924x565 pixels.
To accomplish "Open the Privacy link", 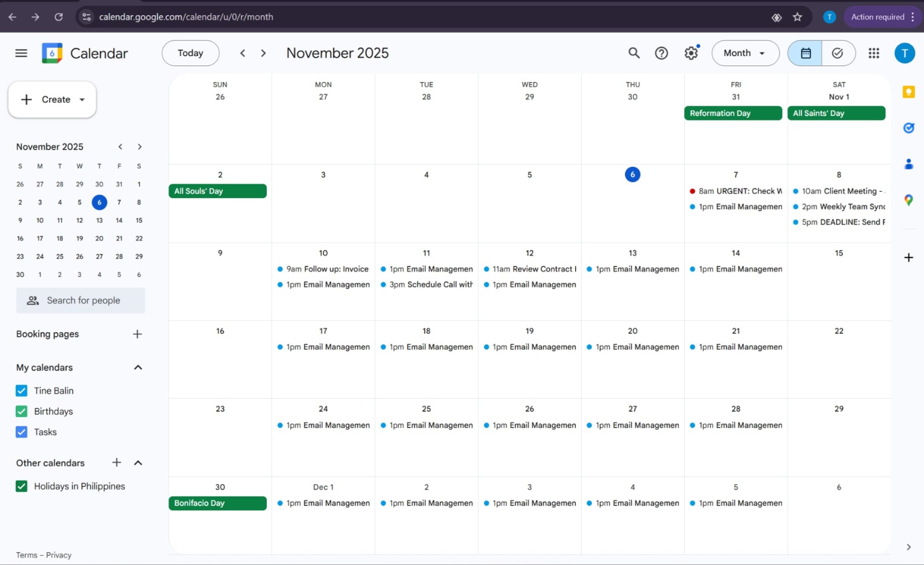I will coord(59,555).
